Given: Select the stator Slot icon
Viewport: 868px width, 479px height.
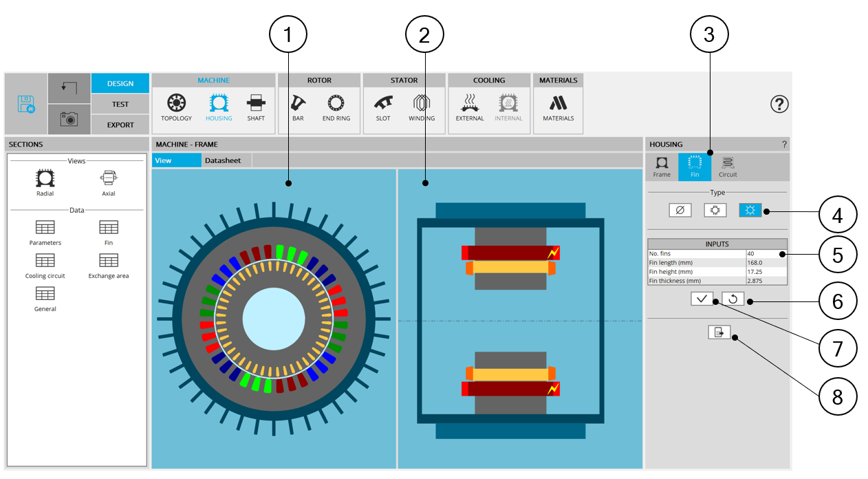Looking at the screenshot, I should (x=383, y=104).
